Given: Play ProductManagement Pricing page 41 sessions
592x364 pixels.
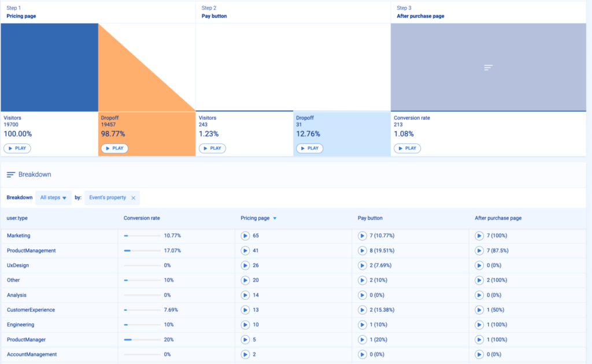Looking at the screenshot, I should 245,251.
